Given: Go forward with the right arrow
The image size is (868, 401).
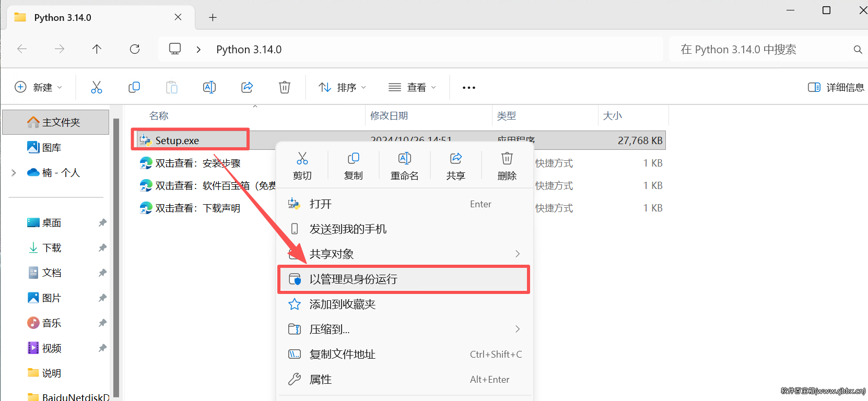Looking at the screenshot, I should point(60,49).
